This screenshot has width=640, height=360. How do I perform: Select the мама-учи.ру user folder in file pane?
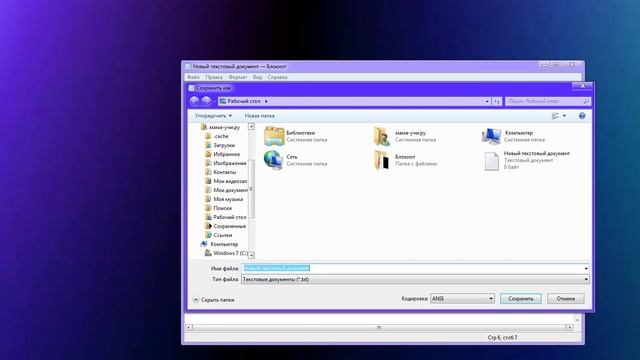382,136
